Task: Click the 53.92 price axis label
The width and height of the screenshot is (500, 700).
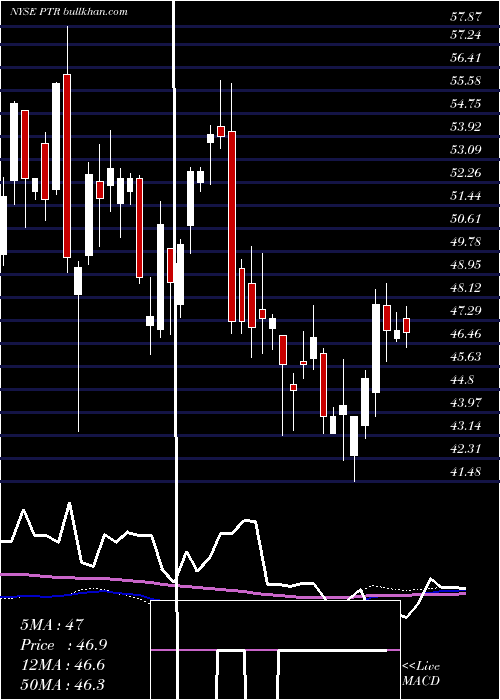Action: tap(466, 126)
